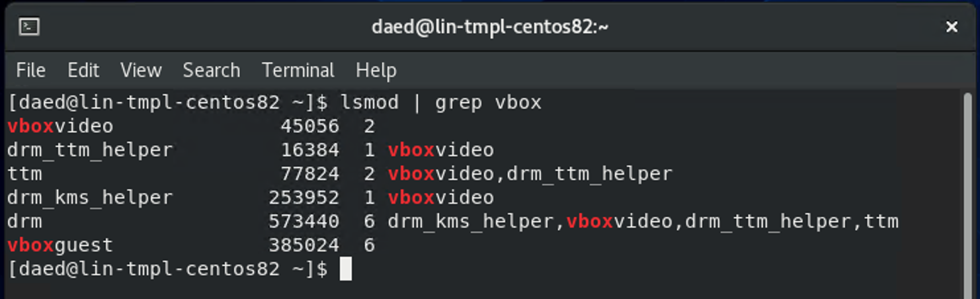Click the drm_kms_helper module name
Image resolution: width=980 pixels, height=299 pixels.
90,198
